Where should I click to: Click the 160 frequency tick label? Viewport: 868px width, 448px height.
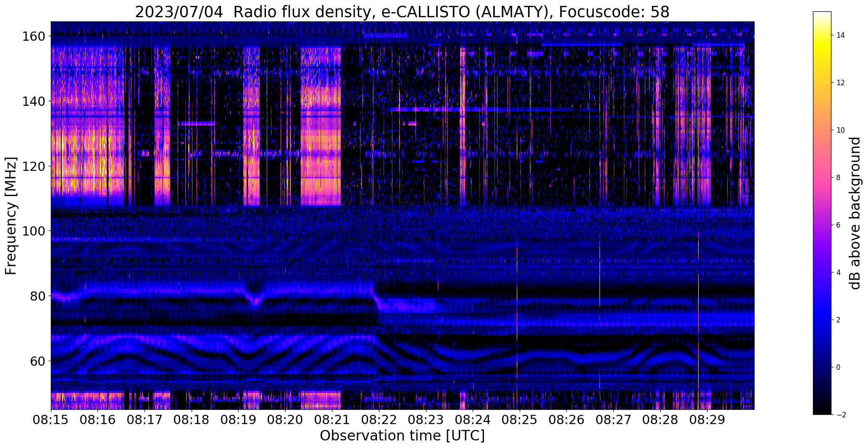pos(33,37)
